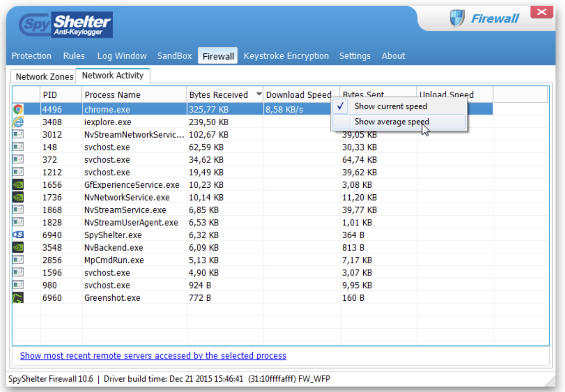Click the NVIDIA icon for NvBackend.exe
This screenshot has height=392, width=565.
tap(18, 248)
